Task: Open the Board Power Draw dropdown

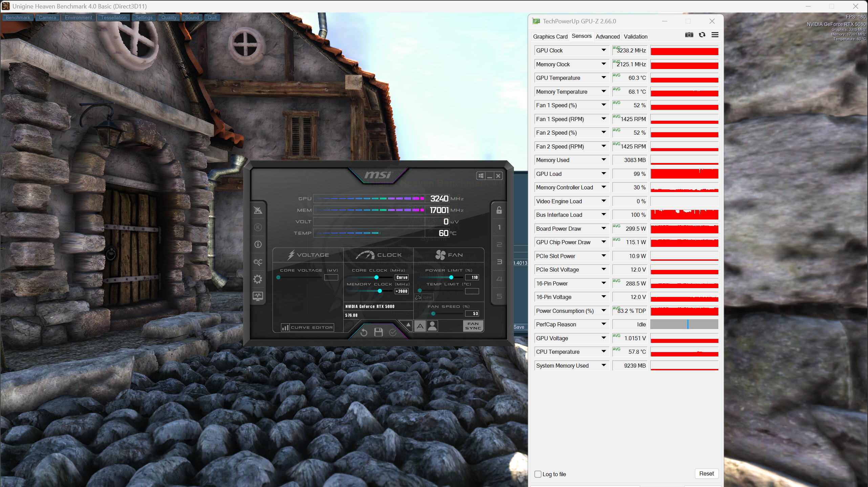Action: pos(604,229)
